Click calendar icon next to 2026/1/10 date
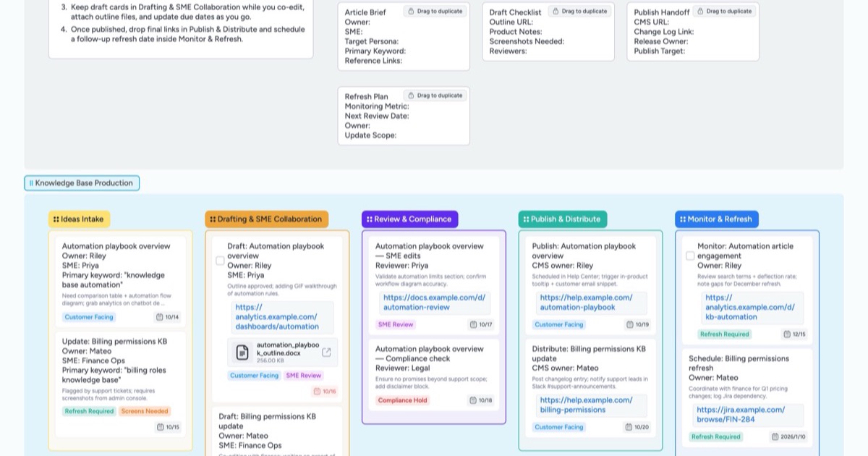This screenshot has width=868, height=456. [775, 437]
